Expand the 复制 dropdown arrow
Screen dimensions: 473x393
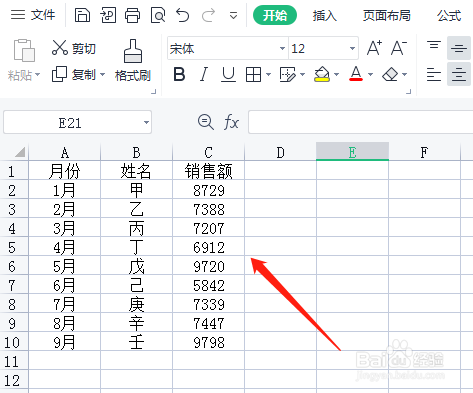102,74
